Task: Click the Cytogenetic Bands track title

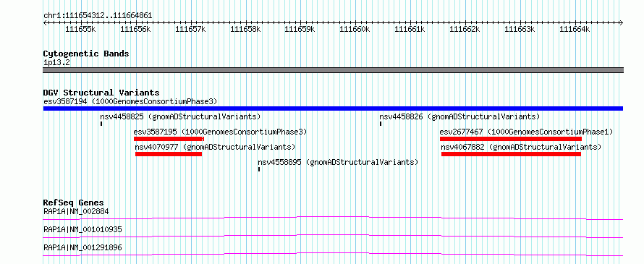Action: [86, 54]
